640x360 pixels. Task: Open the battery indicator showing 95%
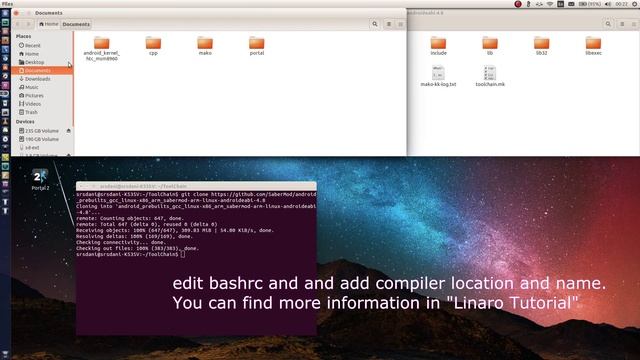coord(590,4)
